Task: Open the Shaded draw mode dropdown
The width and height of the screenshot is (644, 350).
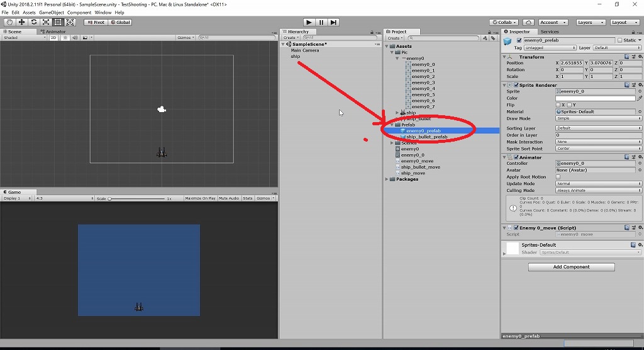Action: click(25, 37)
